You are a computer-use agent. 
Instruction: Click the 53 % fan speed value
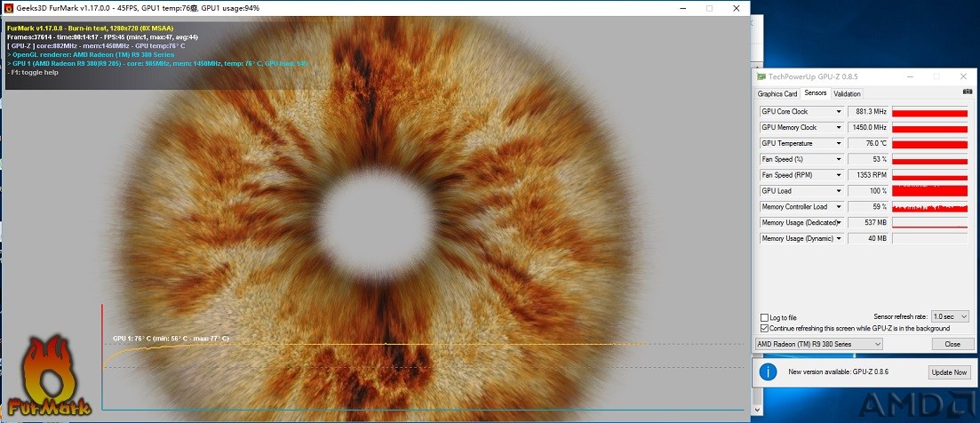click(x=868, y=159)
